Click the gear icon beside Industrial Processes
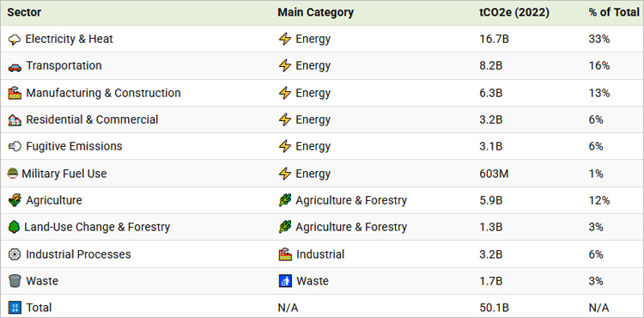Viewport: 644px width, 318px height. coord(15,254)
